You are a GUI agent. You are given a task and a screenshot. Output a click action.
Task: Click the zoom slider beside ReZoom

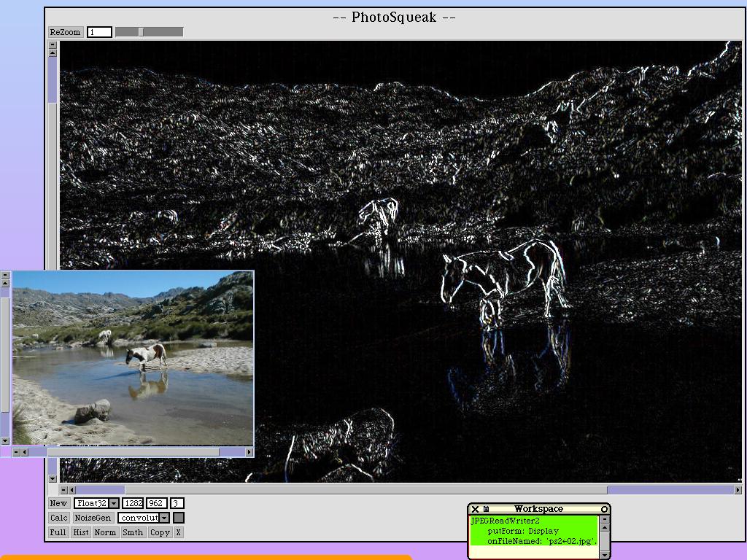point(149,32)
